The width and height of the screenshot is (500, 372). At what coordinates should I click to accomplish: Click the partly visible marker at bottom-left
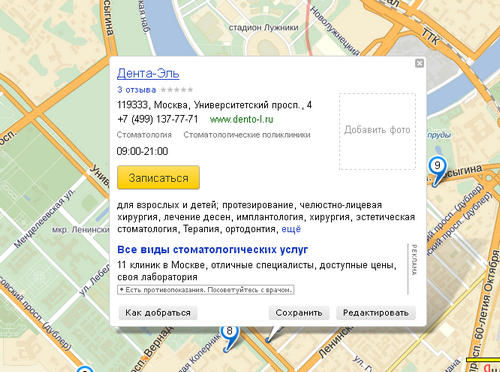point(84,369)
